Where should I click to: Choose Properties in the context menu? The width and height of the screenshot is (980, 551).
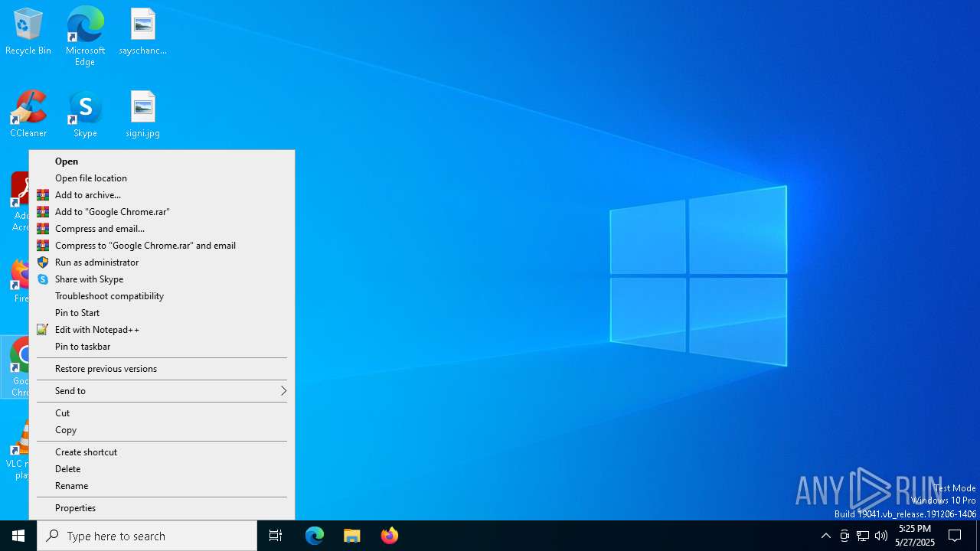162,508
